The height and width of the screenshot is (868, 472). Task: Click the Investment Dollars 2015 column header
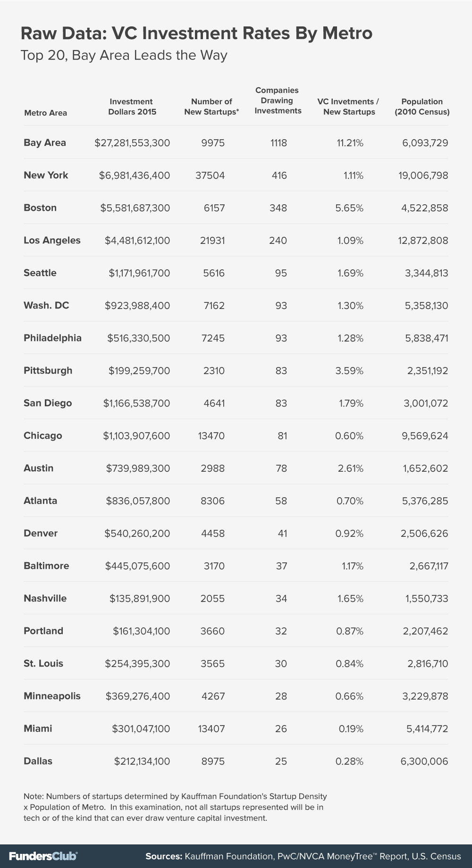coord(132,107)
